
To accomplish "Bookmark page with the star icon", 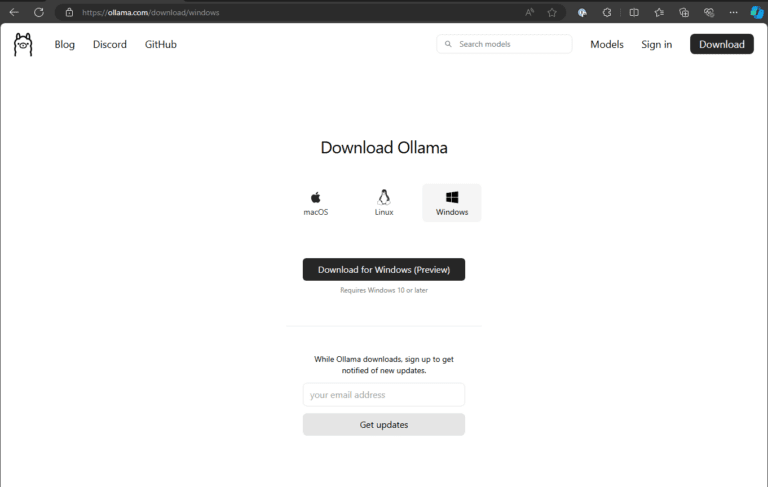I will 552,12.
